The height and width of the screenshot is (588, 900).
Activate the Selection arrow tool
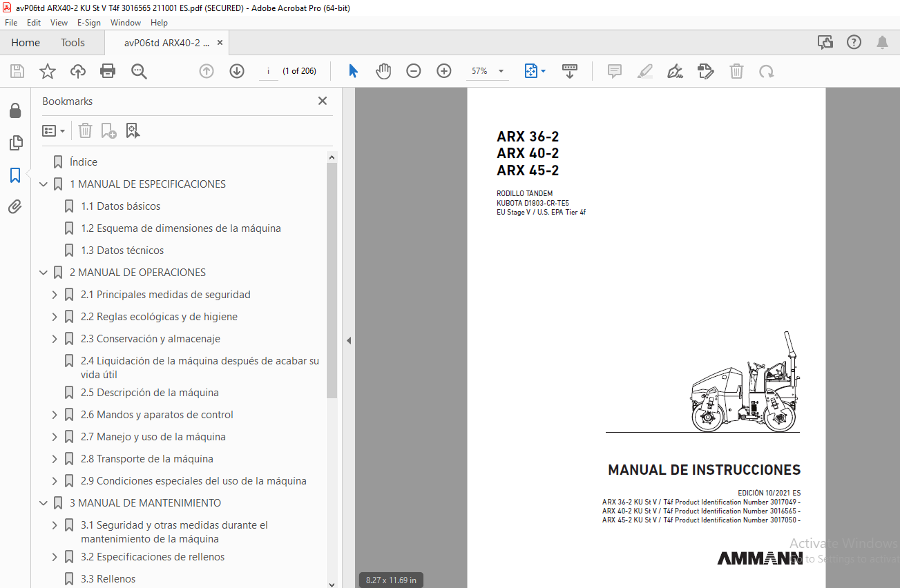pos(353,71)
